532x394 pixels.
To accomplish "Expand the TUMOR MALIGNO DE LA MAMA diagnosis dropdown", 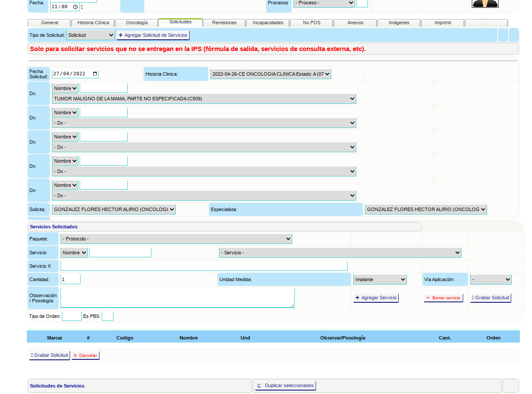I will click(x=204, y=99).
